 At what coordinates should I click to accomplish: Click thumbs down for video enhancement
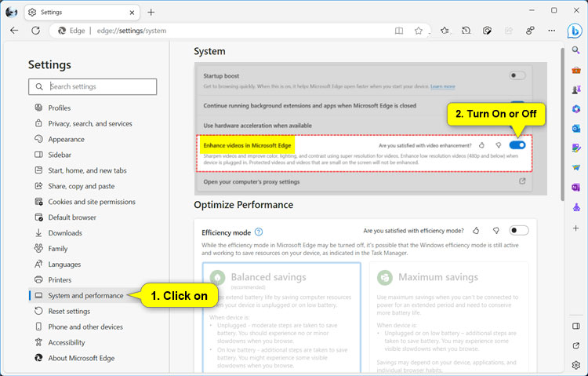click(499, 145)
